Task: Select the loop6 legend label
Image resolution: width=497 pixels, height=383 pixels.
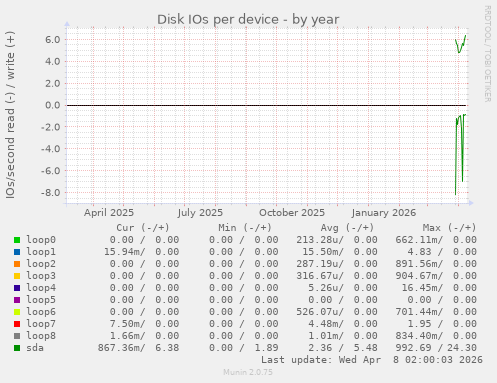Action: [41, 312]
